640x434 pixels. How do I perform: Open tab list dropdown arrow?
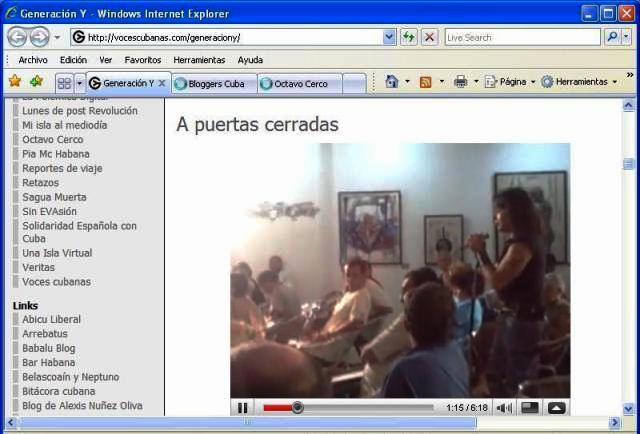click(x=80, y=84)
